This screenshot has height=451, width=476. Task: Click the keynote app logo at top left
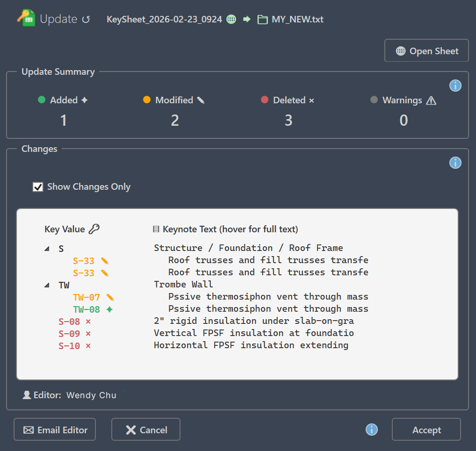(27, 18)
